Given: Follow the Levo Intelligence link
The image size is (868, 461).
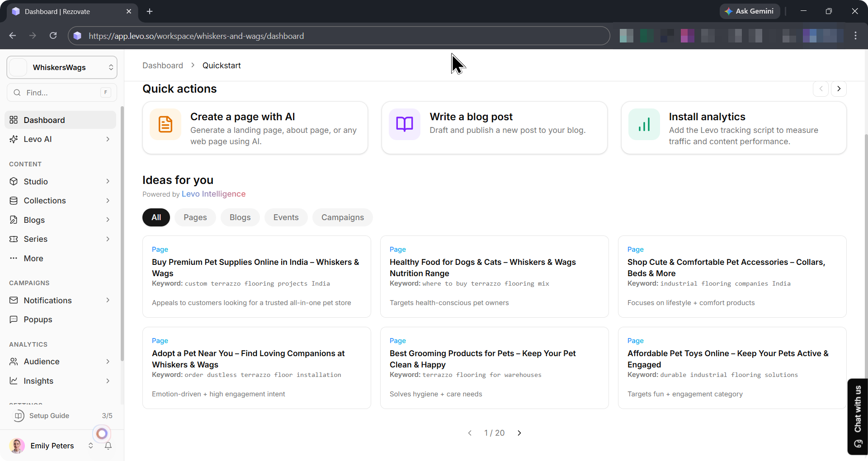Looking at the screenshot, I should pyautogui.click(x=213, y=194).
